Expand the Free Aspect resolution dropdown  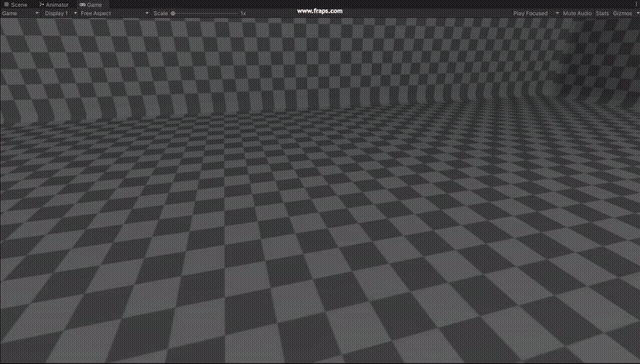coord(115,13)
